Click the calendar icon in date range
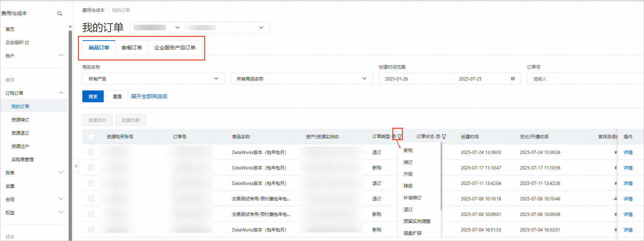The image size is (644, 241). point(513,79)
